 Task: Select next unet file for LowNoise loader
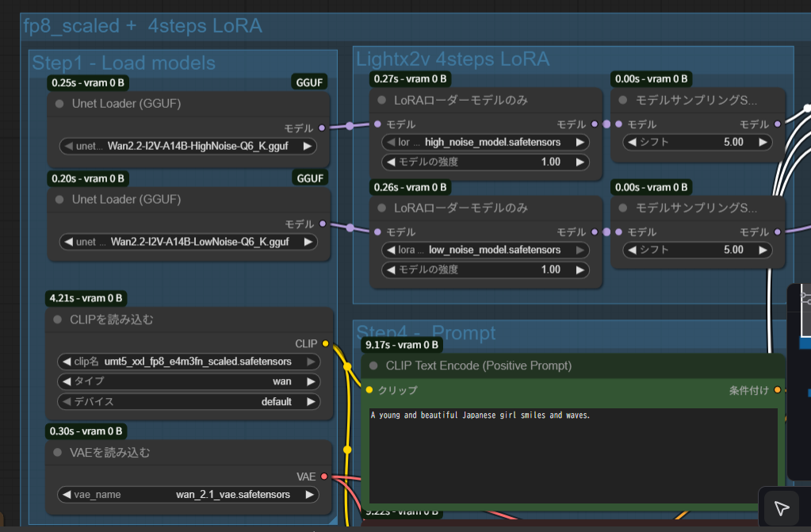[308, 242]
